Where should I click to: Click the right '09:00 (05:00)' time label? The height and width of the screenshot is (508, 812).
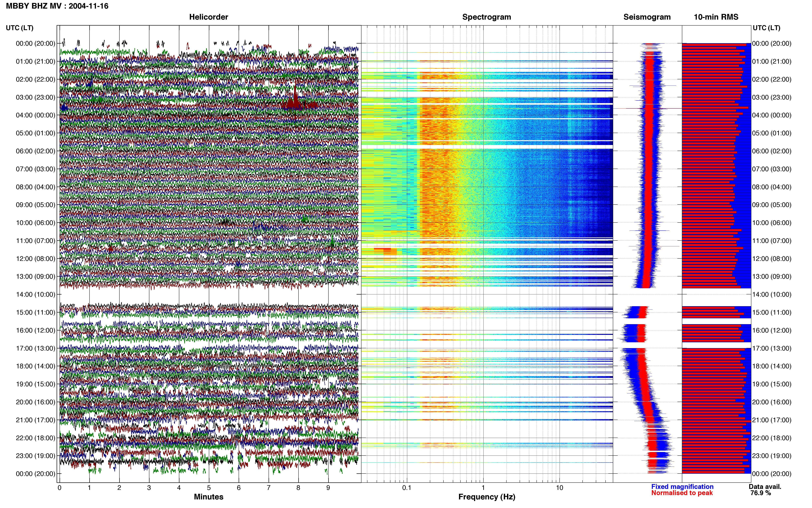coord(772,205)
